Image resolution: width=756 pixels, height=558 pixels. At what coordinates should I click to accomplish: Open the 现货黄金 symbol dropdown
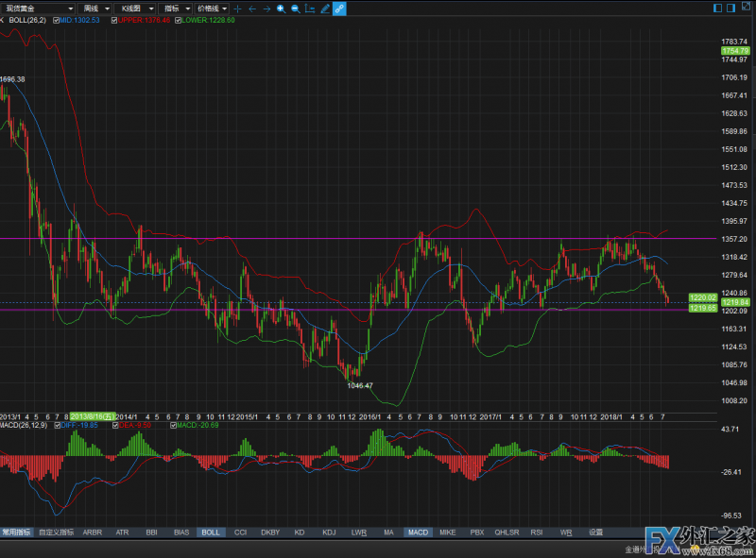(x=39, y=8)
